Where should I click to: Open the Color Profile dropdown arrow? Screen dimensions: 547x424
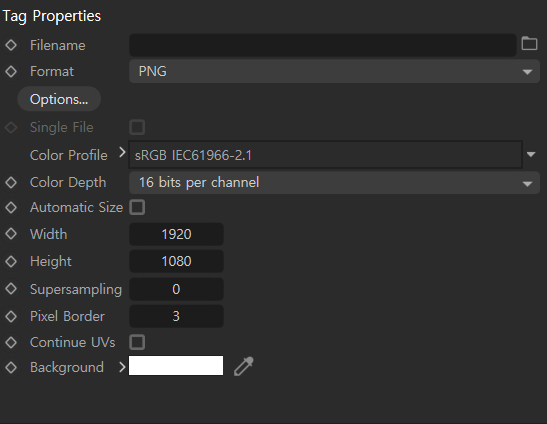coord(531,154)
